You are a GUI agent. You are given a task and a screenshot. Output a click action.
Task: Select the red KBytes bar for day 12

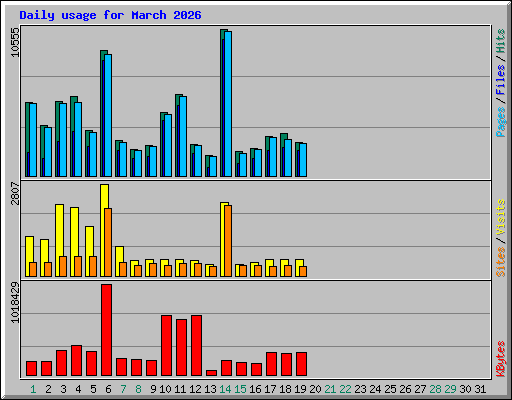[x=196, y=346]
